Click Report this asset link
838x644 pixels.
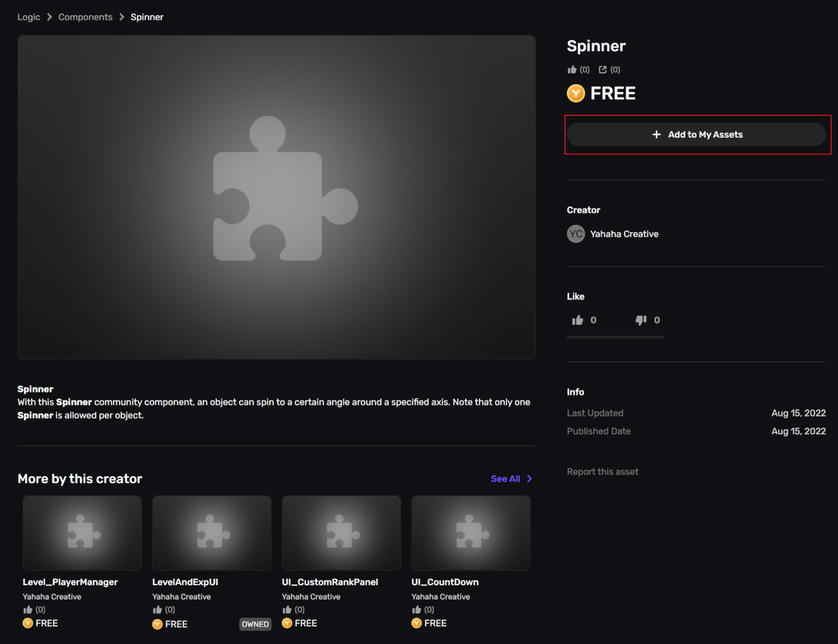[602, 472]
